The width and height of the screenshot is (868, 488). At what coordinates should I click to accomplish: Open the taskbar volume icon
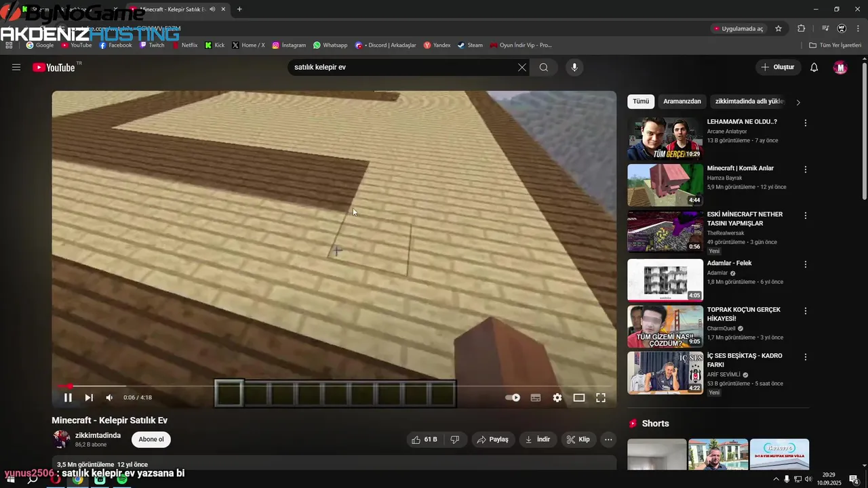808,479
